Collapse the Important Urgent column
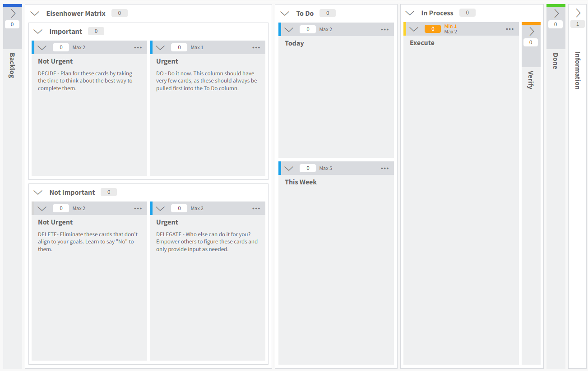Viewport: 588px width, 371px height. click(160, 47)
